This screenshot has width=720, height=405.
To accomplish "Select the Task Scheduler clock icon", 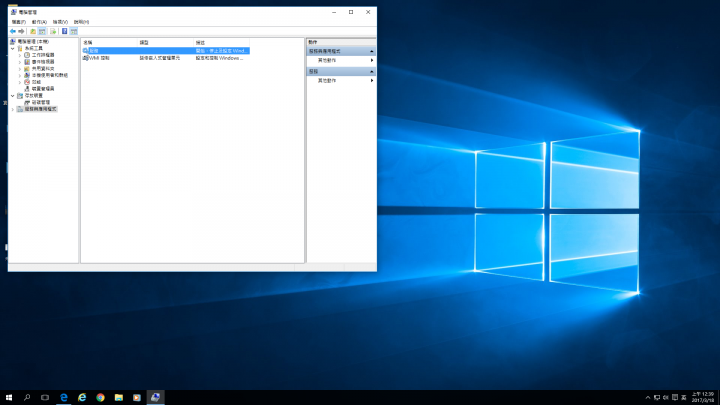I will [x=27, y=55].
